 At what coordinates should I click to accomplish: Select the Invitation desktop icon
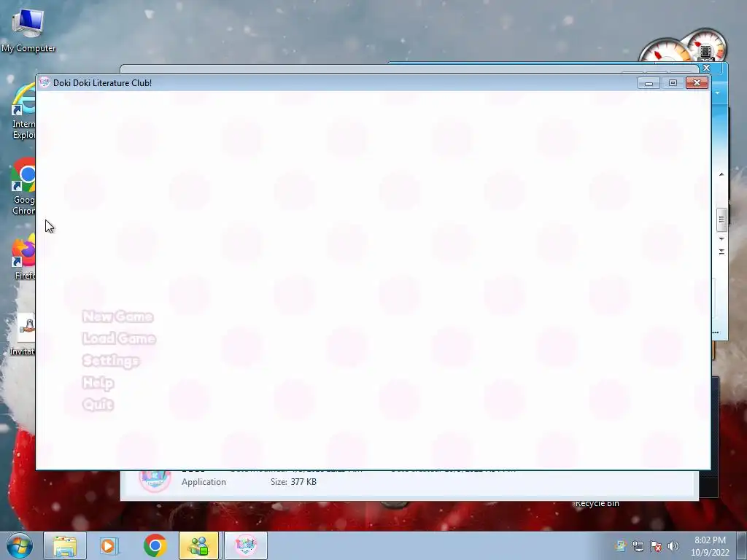(x=23, y=333)
